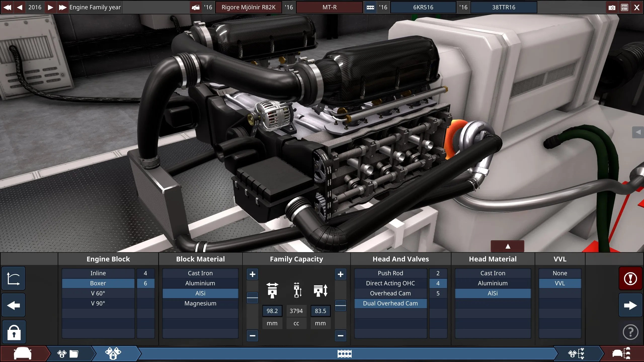644x362 pixels.
Task: Select the engine block tab icon in bottom bar
Action: coord(345,353)
